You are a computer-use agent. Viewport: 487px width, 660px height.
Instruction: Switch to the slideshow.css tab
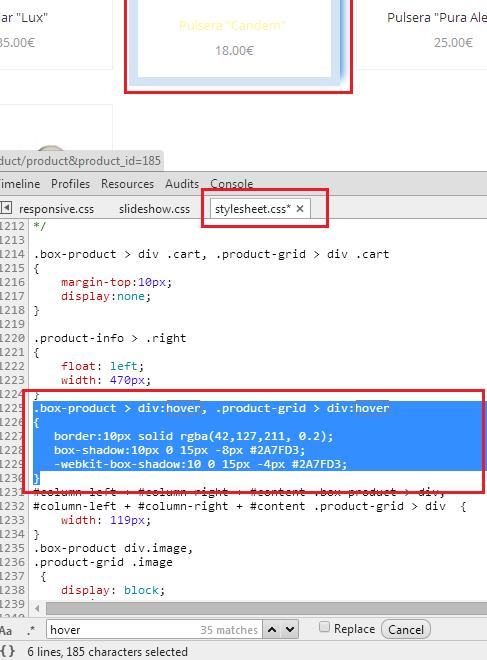(154, 209)
